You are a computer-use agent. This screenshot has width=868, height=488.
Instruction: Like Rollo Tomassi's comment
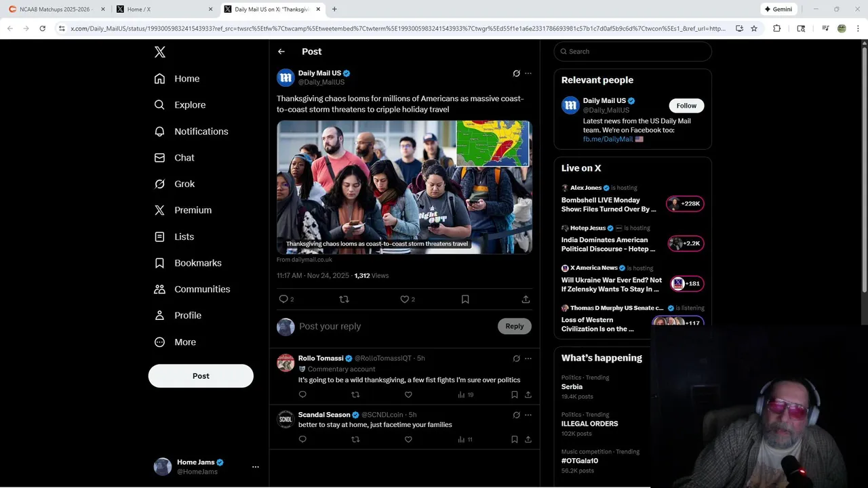[408, 394]
